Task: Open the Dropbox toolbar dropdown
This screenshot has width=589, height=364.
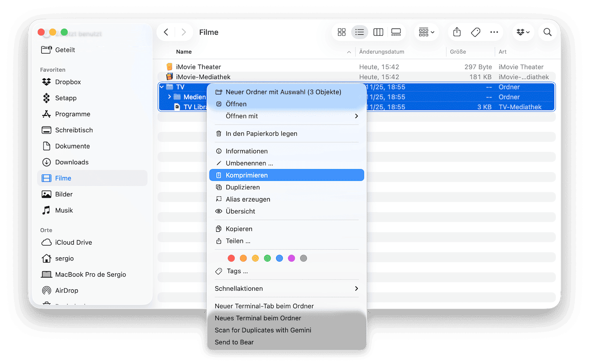Action: (x=523, y=32)
